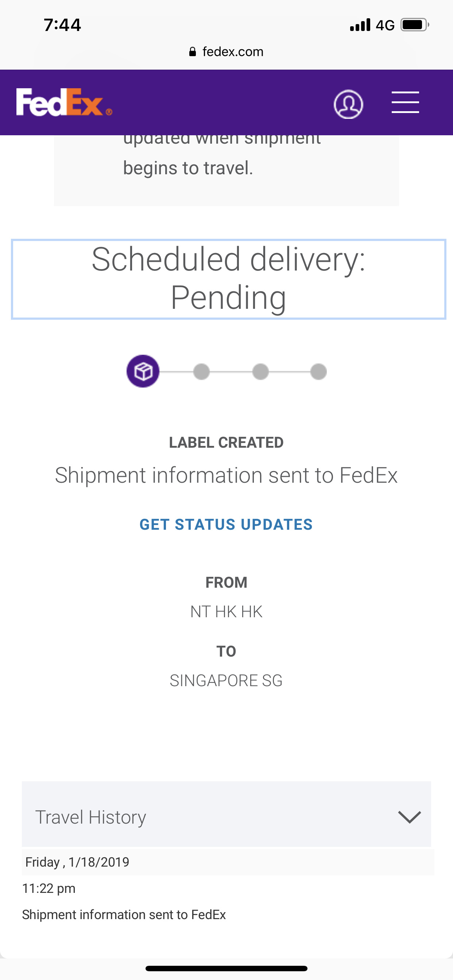The width and height of the screenshot is (453, 980).
Task: Tap the 7:44 clock in status bar
Action: (x=62, y=25)
